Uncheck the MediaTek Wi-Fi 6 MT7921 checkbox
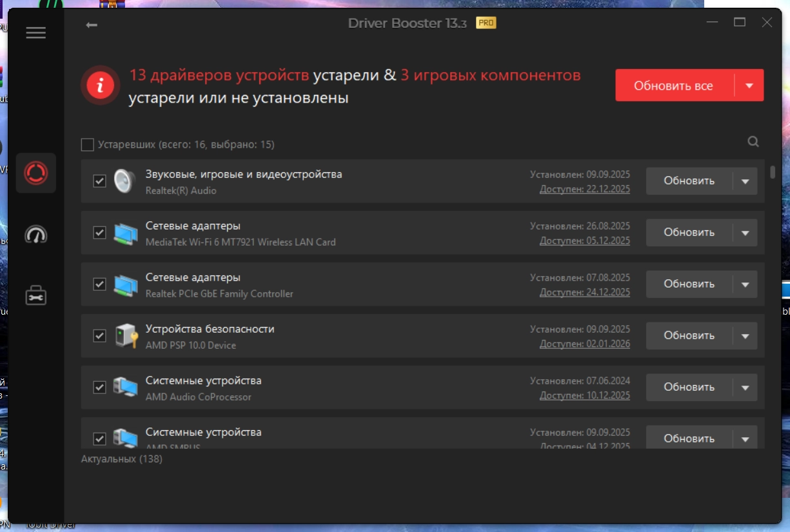Image resolution: width=790 pixels, height=532 pixels. [99, 233]
